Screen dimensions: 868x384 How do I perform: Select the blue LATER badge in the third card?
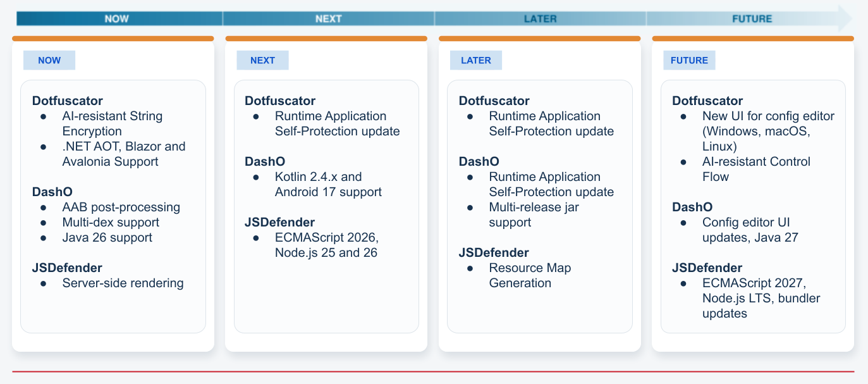click(476, 60)
